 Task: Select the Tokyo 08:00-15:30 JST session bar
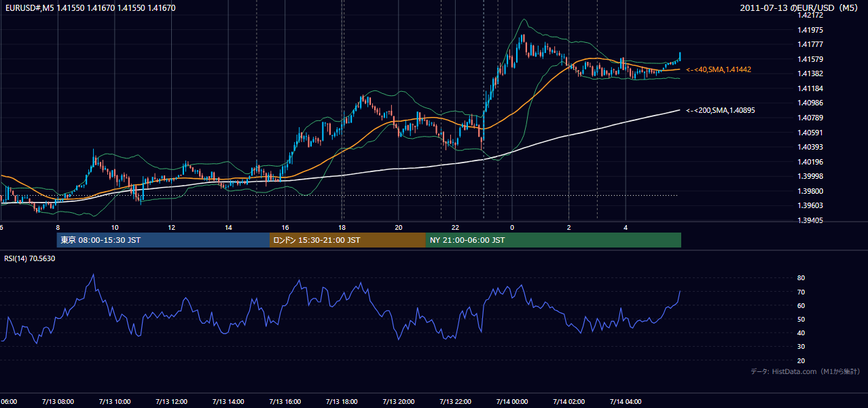163,240
